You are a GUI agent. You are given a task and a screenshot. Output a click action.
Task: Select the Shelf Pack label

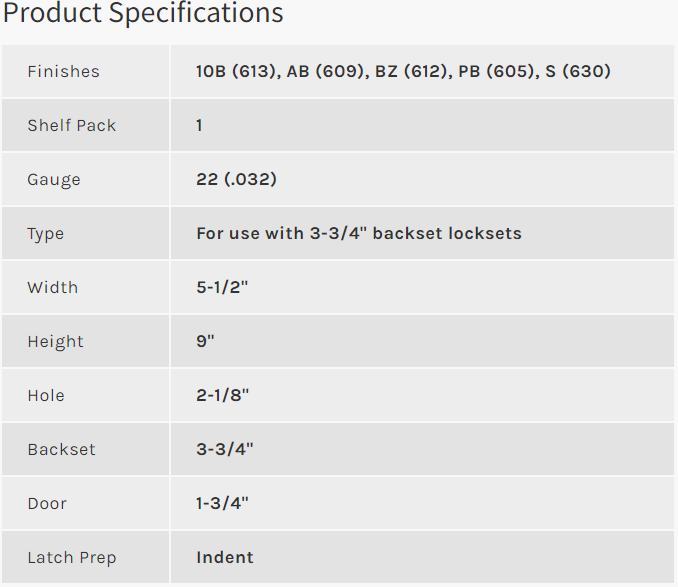tap(72, 125)
